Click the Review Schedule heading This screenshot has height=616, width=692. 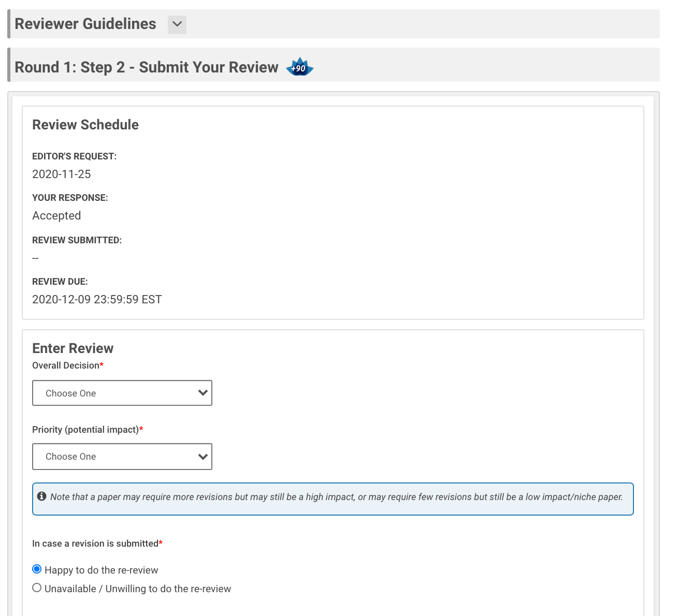point(85,125)
